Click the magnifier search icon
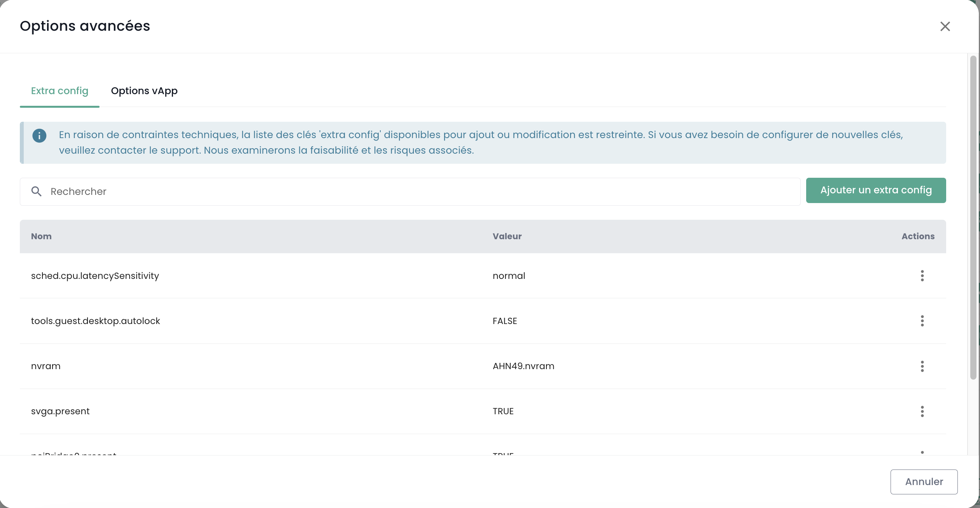Image resolution: width=980 pixels, height=508 pixels. (x=37, y=191)
